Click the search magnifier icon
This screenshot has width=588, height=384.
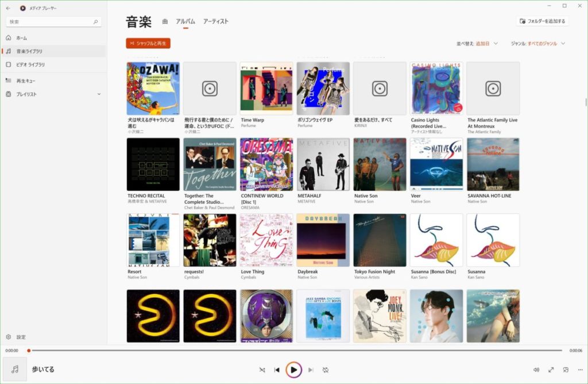click(96, 22)
